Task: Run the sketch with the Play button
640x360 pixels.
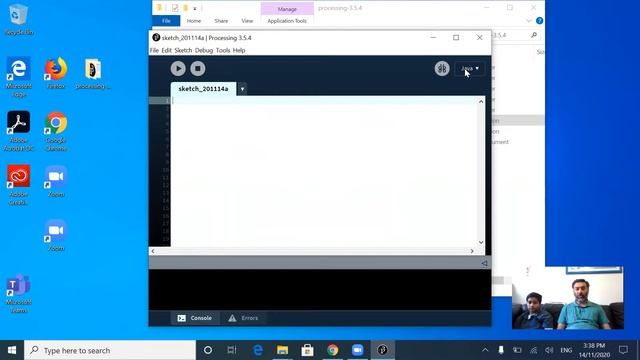Action: pos(178,69)
